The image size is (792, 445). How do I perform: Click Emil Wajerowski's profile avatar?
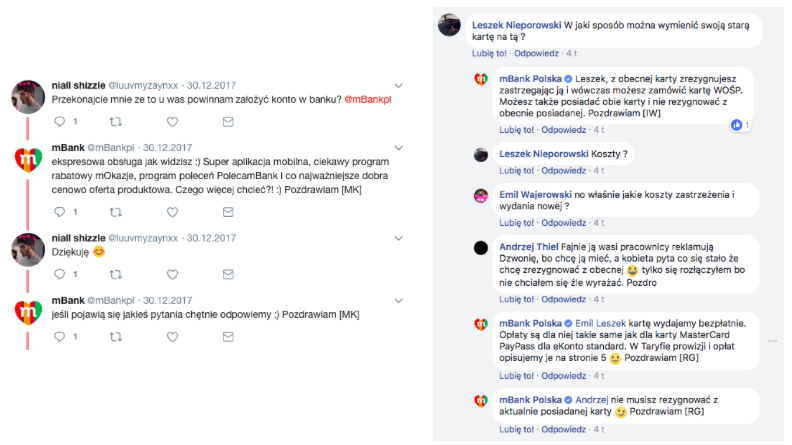click(x=481, y=195)
